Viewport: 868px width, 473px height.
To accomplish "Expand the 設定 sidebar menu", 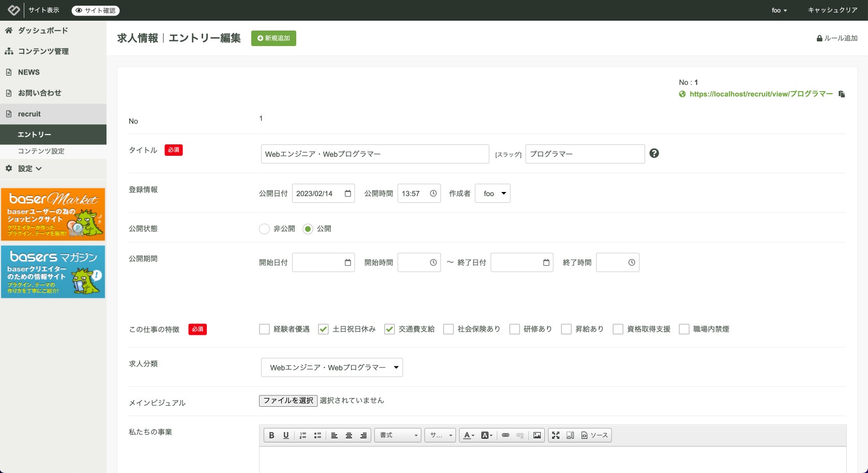I will (30, 169).
